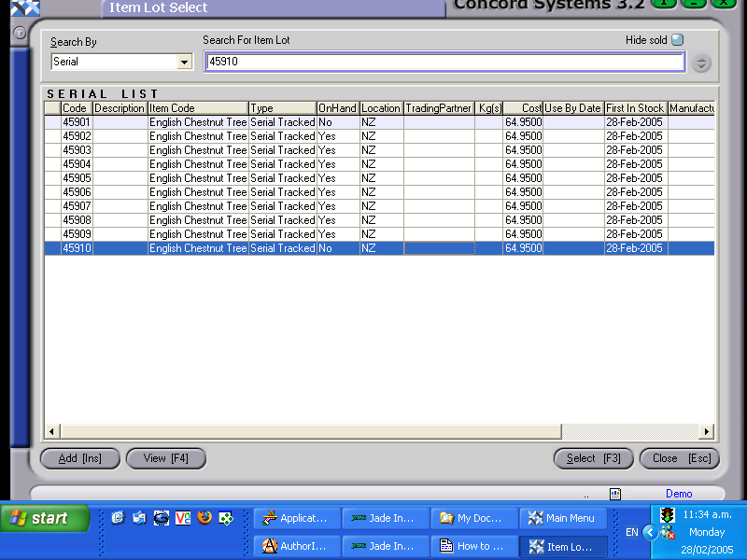Viewport: 747px width, 560px height.
Task: Click the Add [Ins] button
Action: [79, 458]
